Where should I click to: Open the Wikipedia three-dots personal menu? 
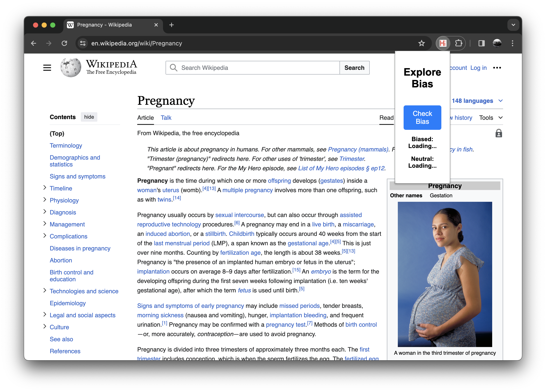(x=497, y=68)
